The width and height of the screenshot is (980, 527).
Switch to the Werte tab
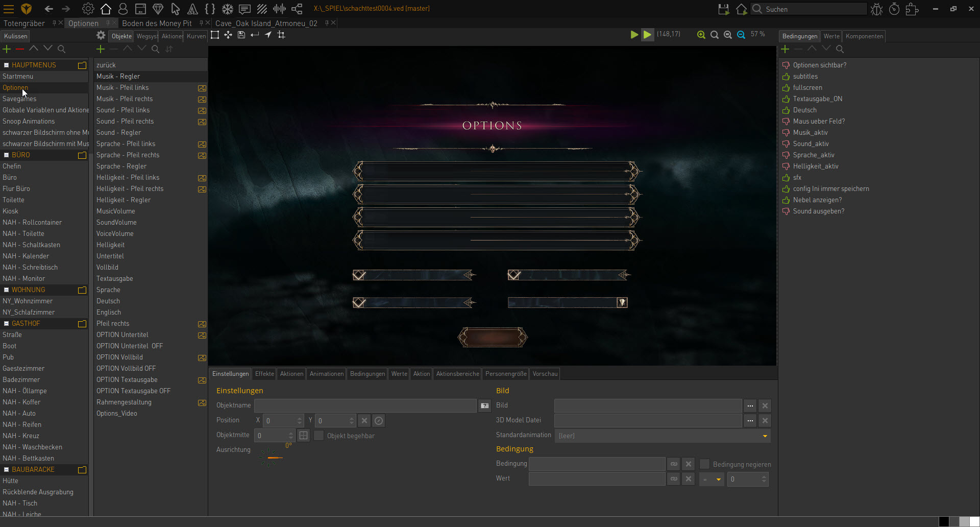[x=399, y=374]
